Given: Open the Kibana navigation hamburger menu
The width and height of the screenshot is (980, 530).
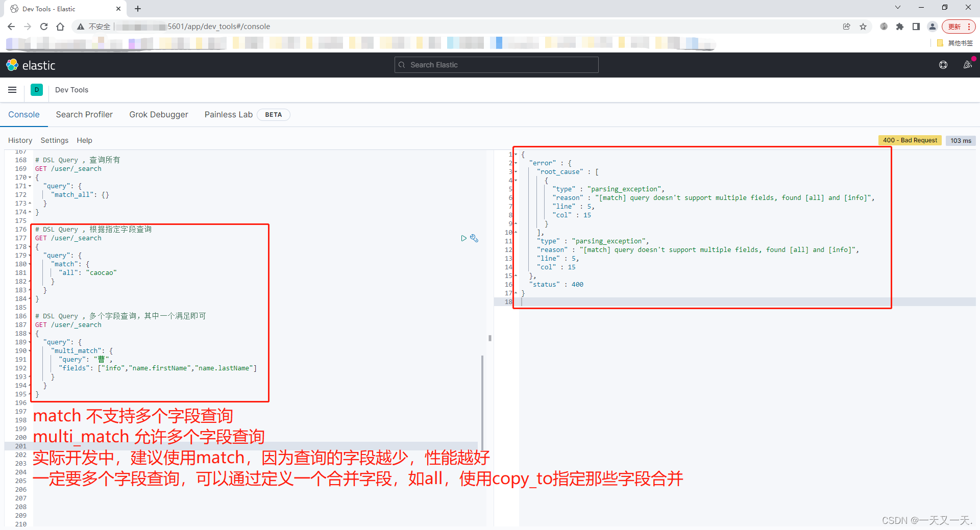Looking at the screenshot, I should coord(12,90).
